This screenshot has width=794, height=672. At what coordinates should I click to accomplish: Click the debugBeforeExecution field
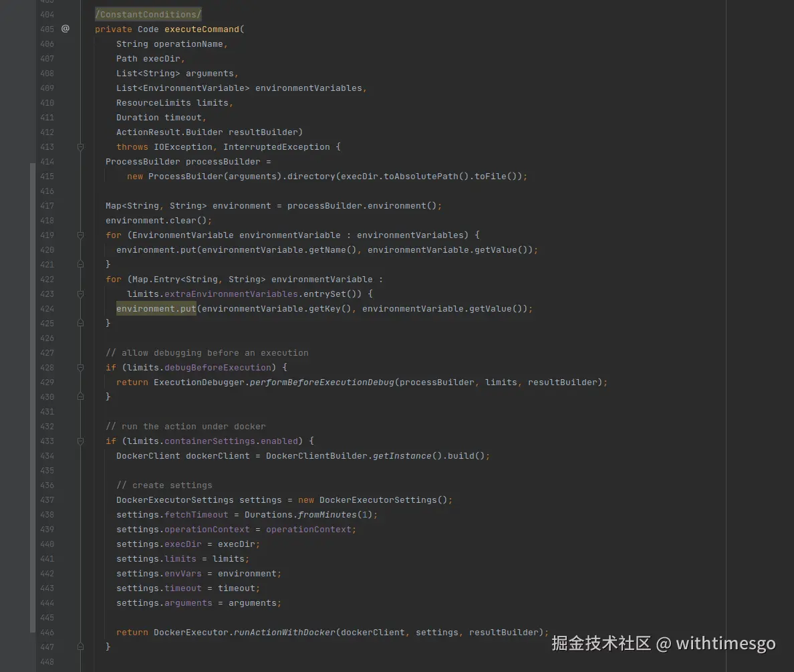point(218,367)
